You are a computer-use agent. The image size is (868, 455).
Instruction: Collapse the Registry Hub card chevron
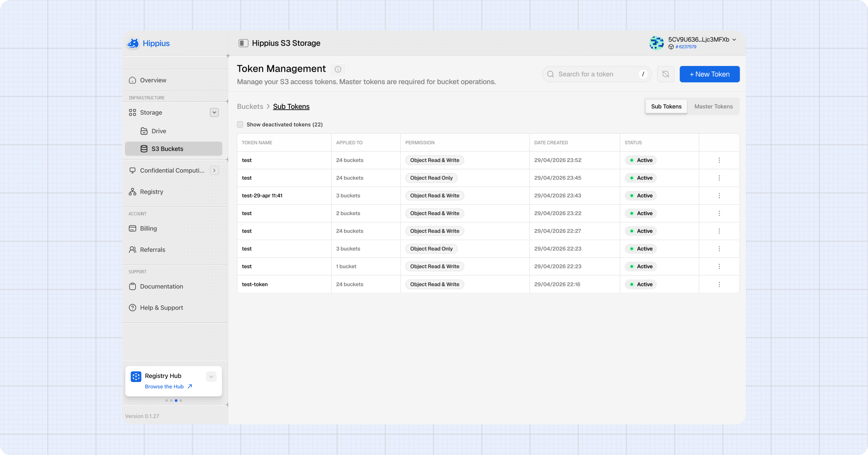(x=211, y=377)
